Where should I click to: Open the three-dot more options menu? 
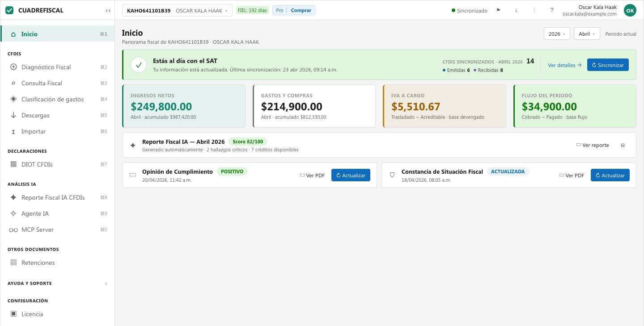[x=534, y=10]
